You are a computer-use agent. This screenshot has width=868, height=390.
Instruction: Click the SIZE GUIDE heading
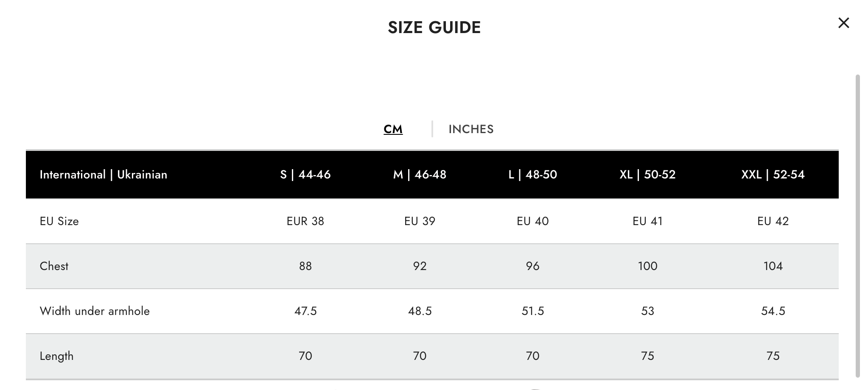pyautogui.click(x=434, y=28)
